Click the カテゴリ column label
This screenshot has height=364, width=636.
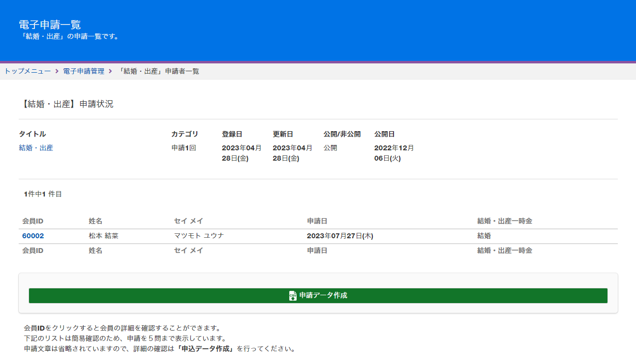(x=184, y=134)
